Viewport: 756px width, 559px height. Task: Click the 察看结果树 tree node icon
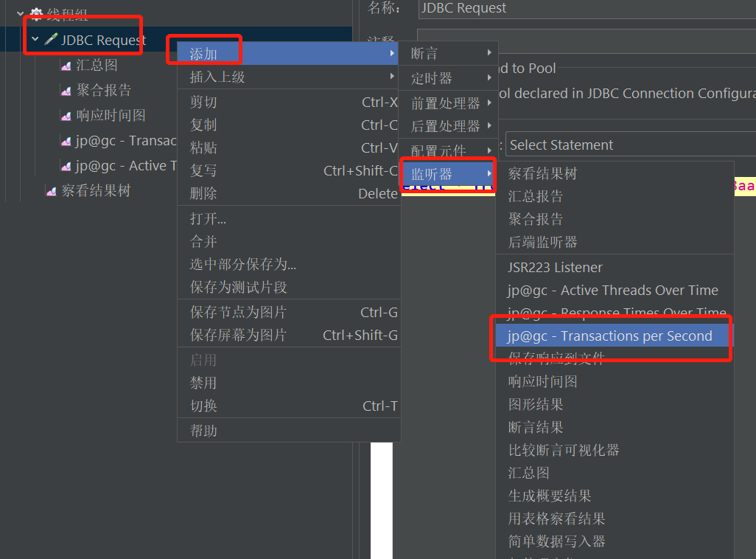click(x=51, y=191)
